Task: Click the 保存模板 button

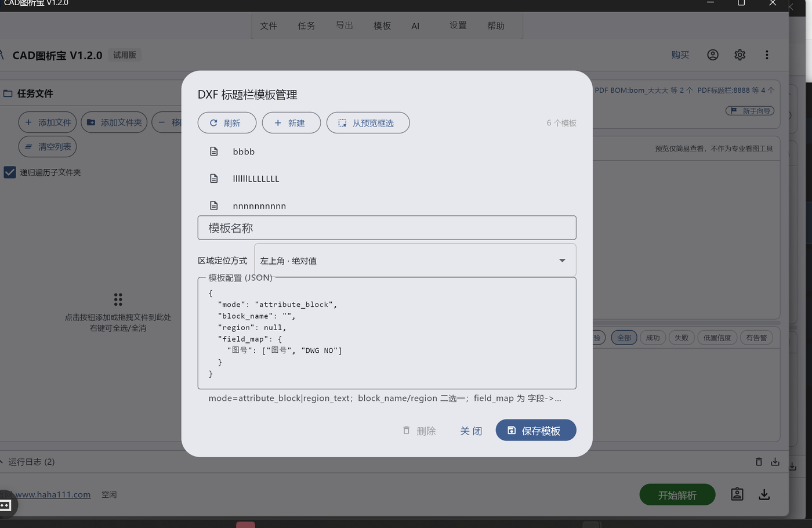Action: (536, 431)
